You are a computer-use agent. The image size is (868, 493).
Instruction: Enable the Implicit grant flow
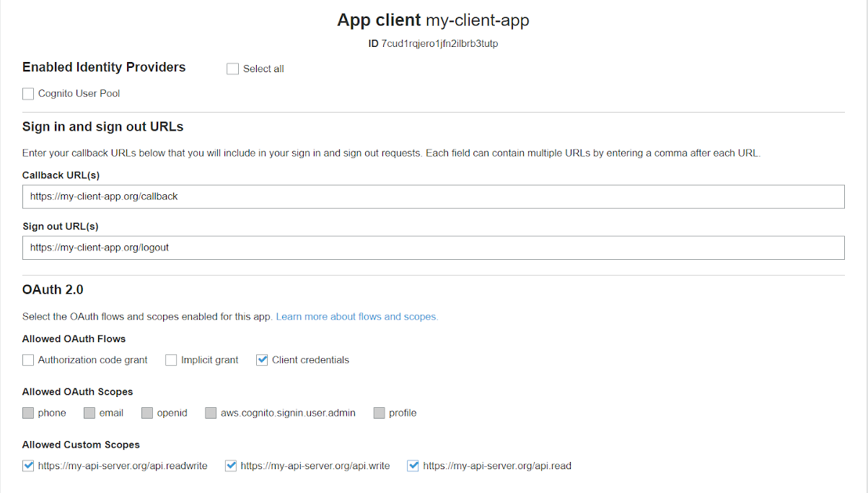[170, 359]
